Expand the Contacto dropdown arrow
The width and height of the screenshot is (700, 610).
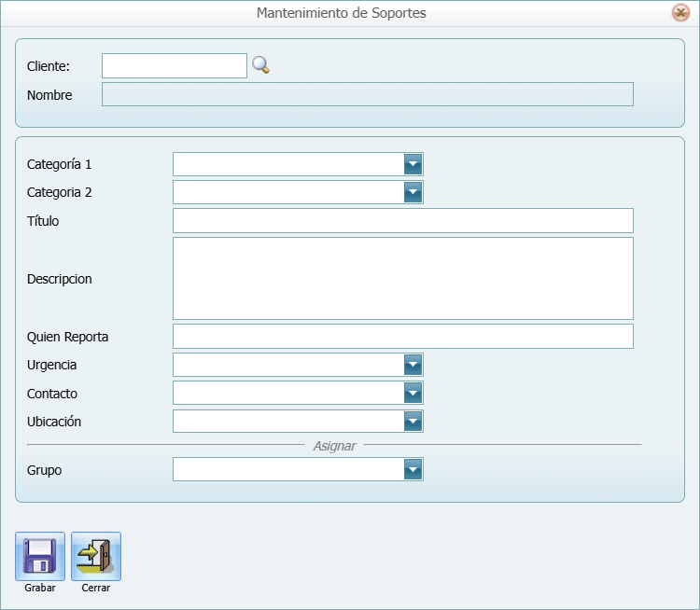413,393
